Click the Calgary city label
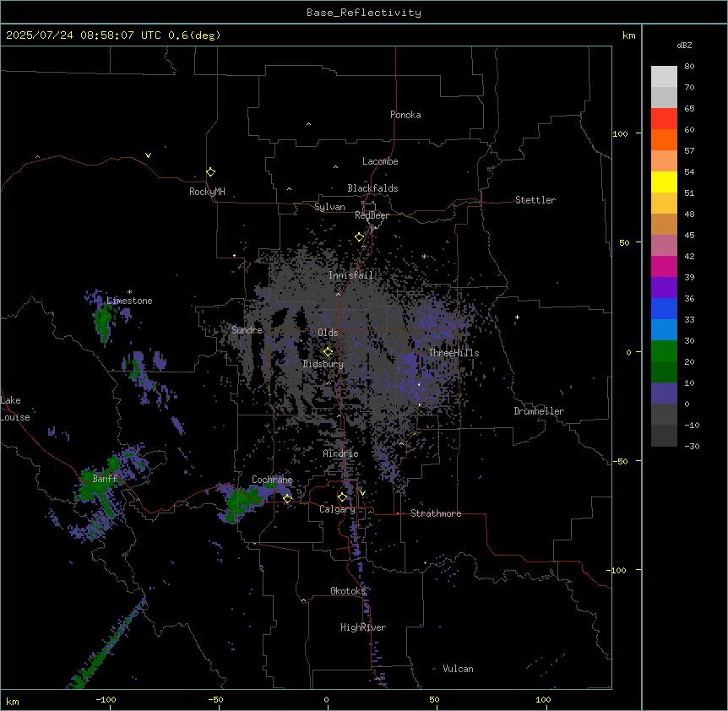Image resolution: width=728 pixels, height=711 pixels. pos(337,509)
